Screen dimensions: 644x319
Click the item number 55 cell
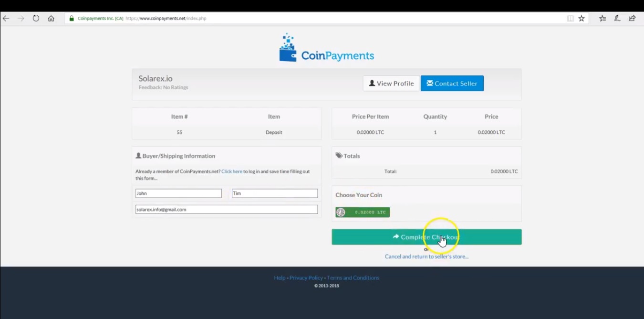click(179, 132)
